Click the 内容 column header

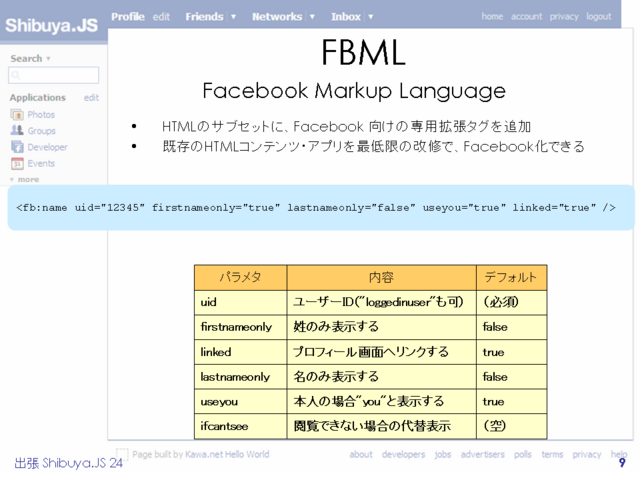(x=381, y=278)
